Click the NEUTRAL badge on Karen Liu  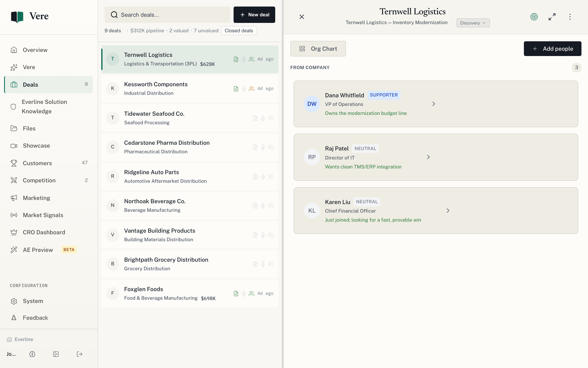(367, 202)
